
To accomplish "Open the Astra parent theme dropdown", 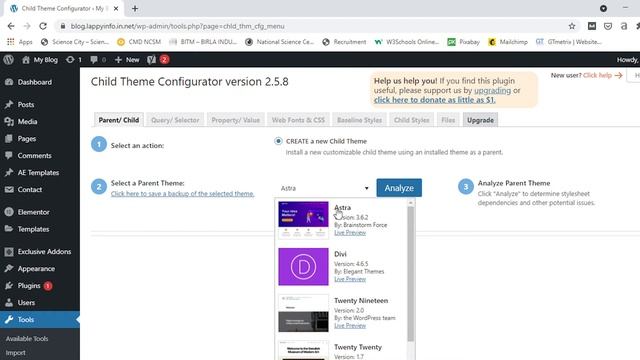I will [324, 188].
